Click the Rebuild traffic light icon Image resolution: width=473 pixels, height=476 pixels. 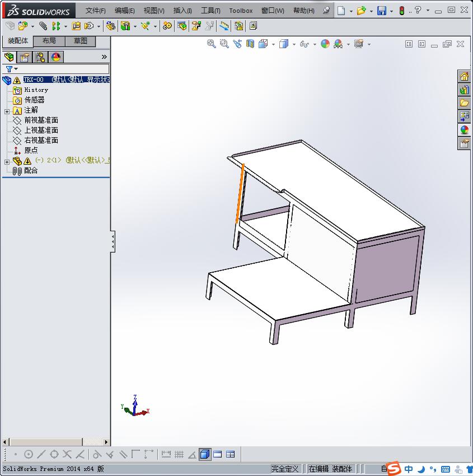click(402, 11)
